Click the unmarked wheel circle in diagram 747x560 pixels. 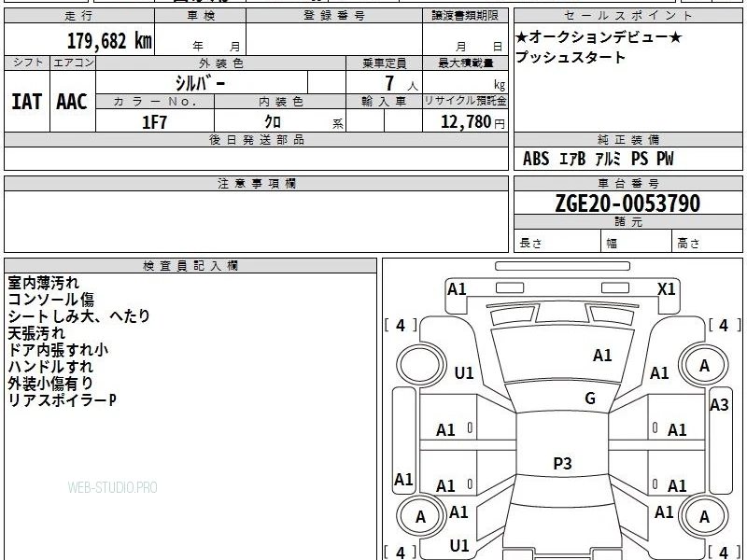tap(420, 366)
